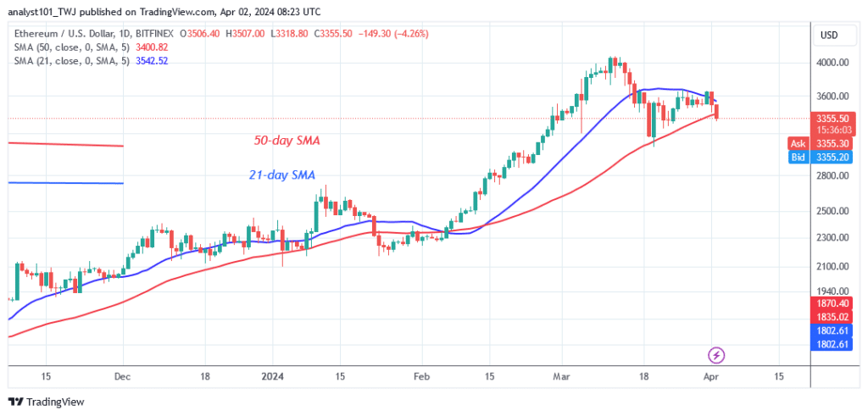Click the '21-day SMA' annotation text
The image size is (868, 416).
tap(281, 176)
